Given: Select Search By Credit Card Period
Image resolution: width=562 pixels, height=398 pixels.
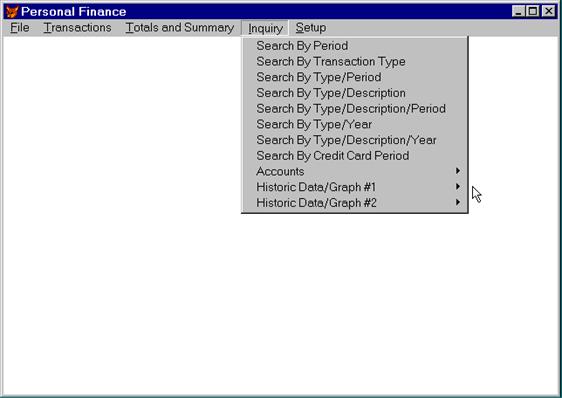Looking at the screenshot, I should [x=355, y=156].
